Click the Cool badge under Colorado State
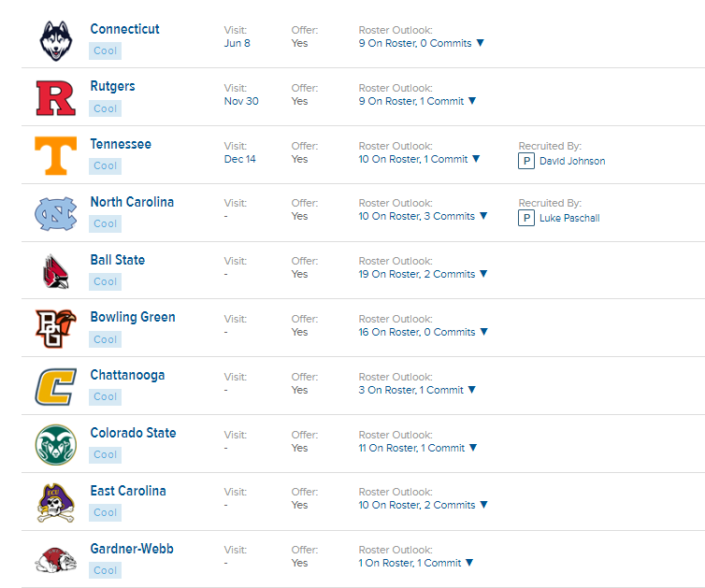 106,455
